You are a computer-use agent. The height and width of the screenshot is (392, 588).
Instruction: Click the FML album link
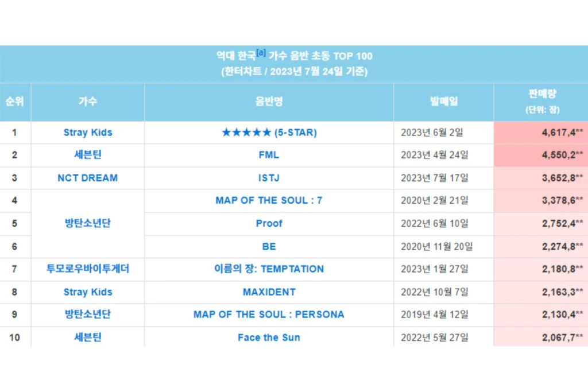coord(269,155)
